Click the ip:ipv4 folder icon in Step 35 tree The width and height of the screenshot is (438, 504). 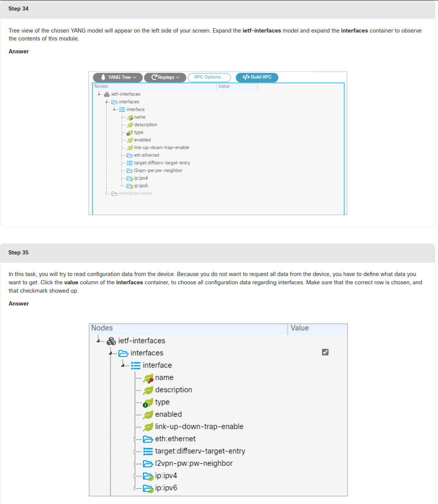click(x=148, y=476)
